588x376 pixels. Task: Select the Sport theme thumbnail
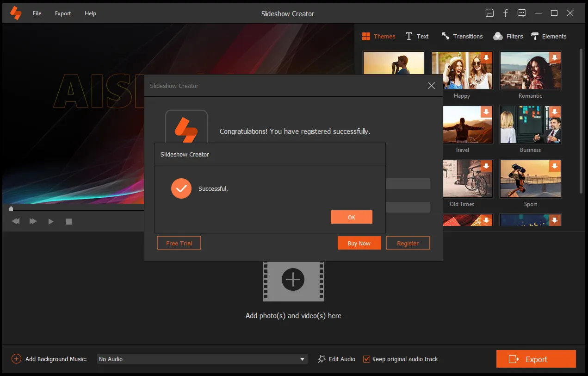(x=530, y=179)
